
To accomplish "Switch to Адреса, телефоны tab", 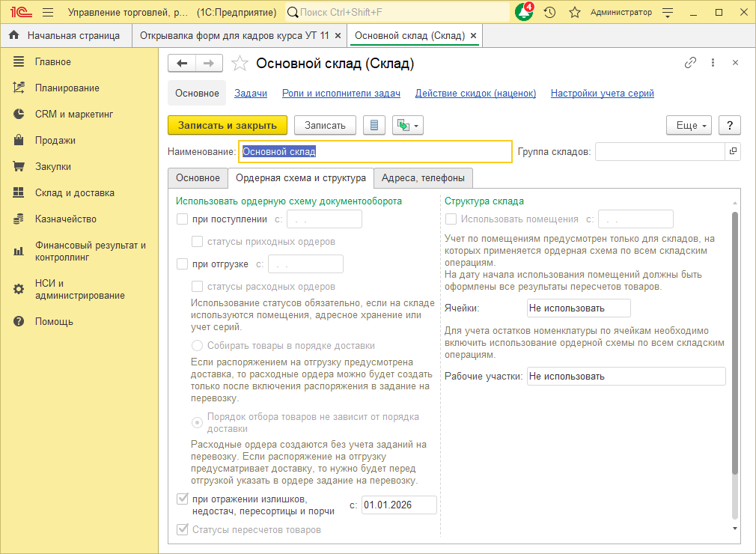I will point(423,178).
